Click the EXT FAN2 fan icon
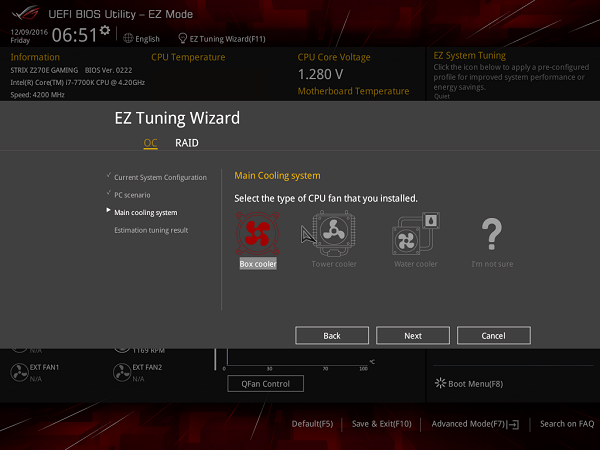Image resolution: width=600 pixels, height=450 pixels. click(x=122, y=372)
